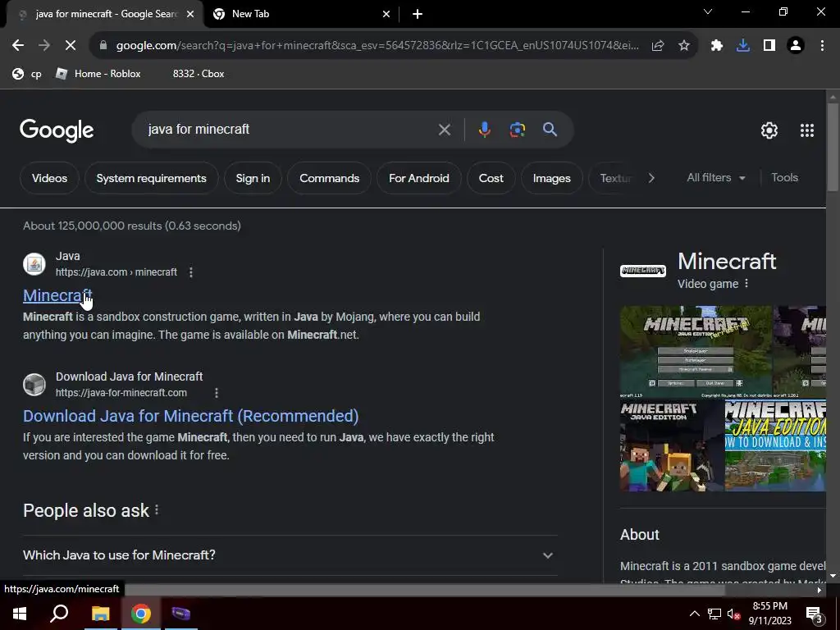Select the java for minecraft search tab

(105, 14)
